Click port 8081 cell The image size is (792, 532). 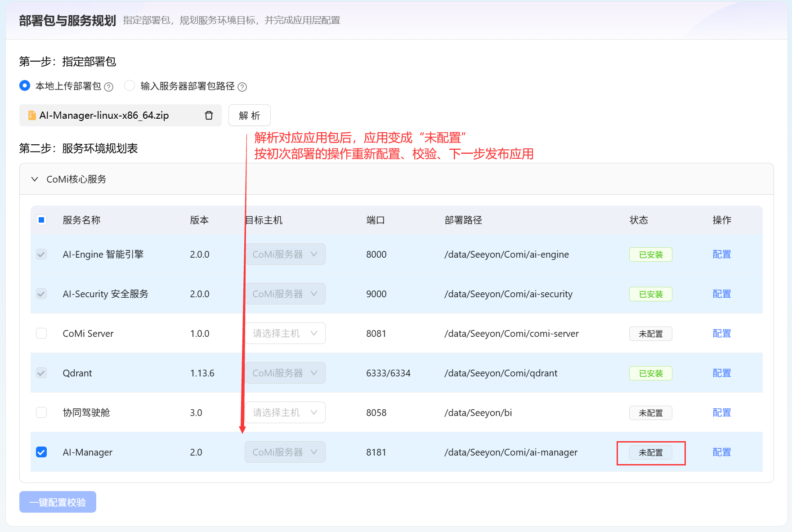(376, 334)
